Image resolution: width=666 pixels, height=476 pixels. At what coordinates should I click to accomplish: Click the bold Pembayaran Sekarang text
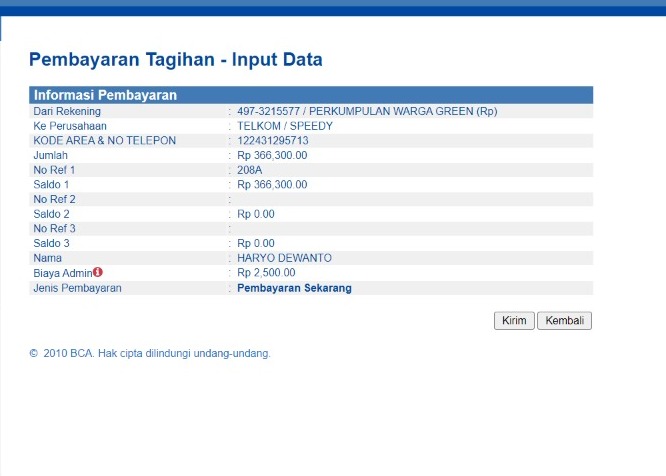coord(294,288)
